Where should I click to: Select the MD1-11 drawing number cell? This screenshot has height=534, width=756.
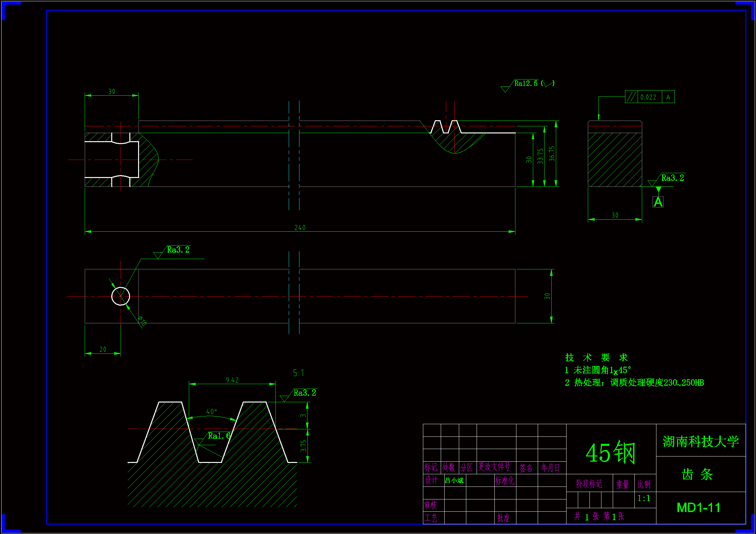698,508
